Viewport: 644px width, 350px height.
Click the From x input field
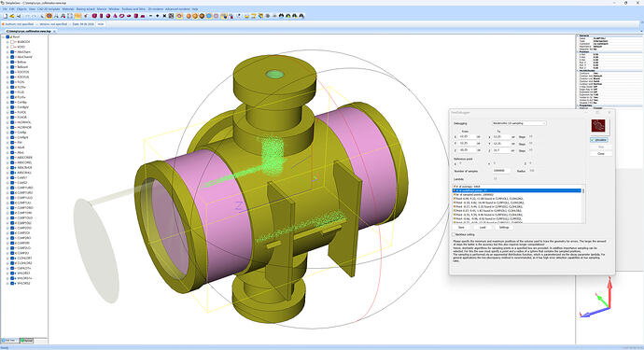click(467, 137)
